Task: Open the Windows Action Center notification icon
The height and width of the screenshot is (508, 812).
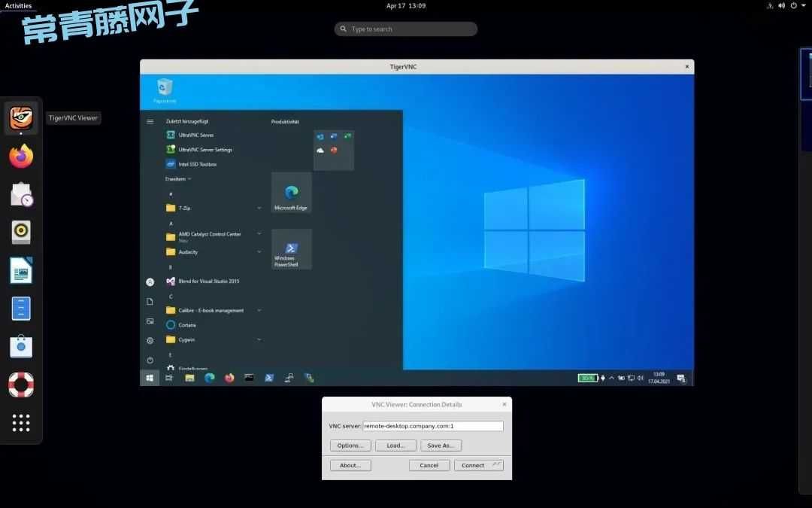Action: 681,378
